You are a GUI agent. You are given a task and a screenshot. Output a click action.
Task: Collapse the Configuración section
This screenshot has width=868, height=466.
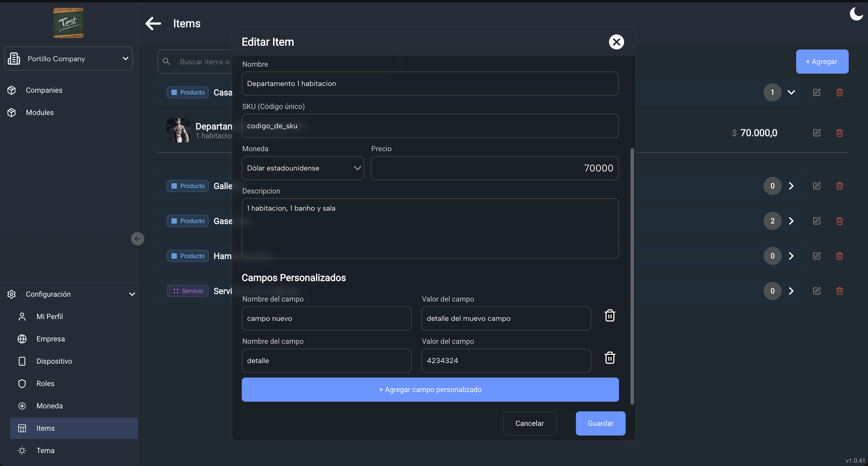pyautogui.click(x=132, y=294)
